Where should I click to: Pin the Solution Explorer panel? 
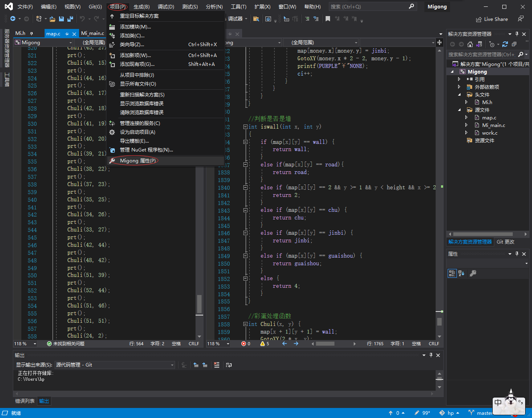coord(517,34)
